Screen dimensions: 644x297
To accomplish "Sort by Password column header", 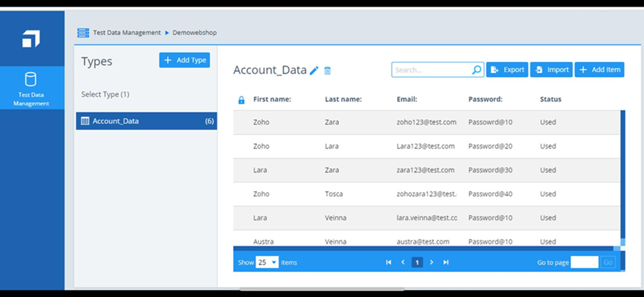I will pyautogui.click(x=485, y=99).
